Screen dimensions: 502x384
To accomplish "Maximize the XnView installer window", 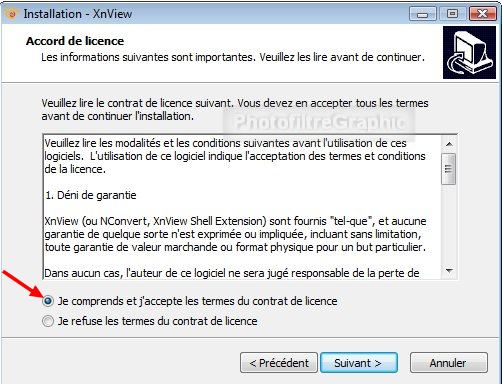I will pos(452,14).
